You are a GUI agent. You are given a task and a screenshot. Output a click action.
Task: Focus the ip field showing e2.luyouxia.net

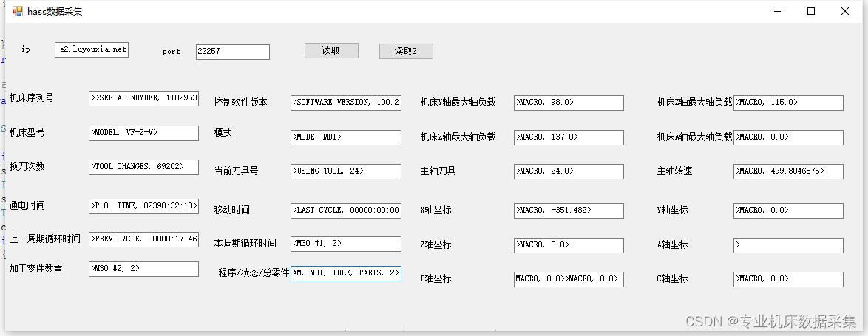[x=92, y=49]
